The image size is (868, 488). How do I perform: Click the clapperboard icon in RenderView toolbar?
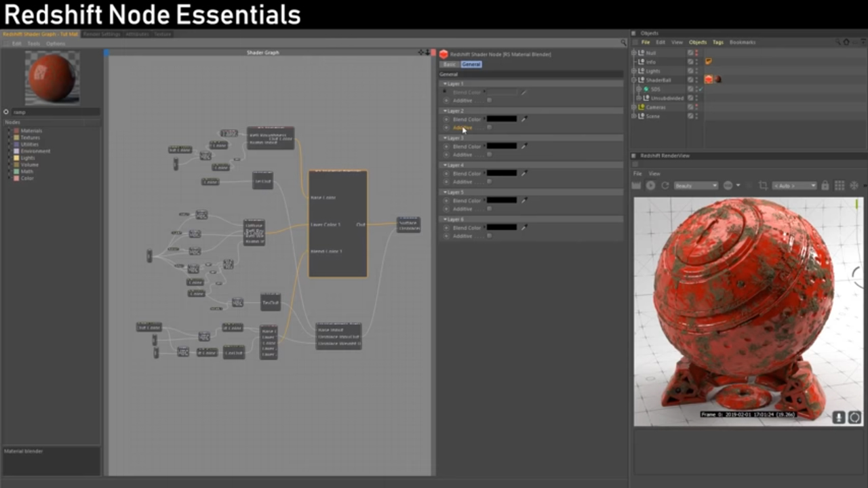pyautogui.click(x=636, y=186)
